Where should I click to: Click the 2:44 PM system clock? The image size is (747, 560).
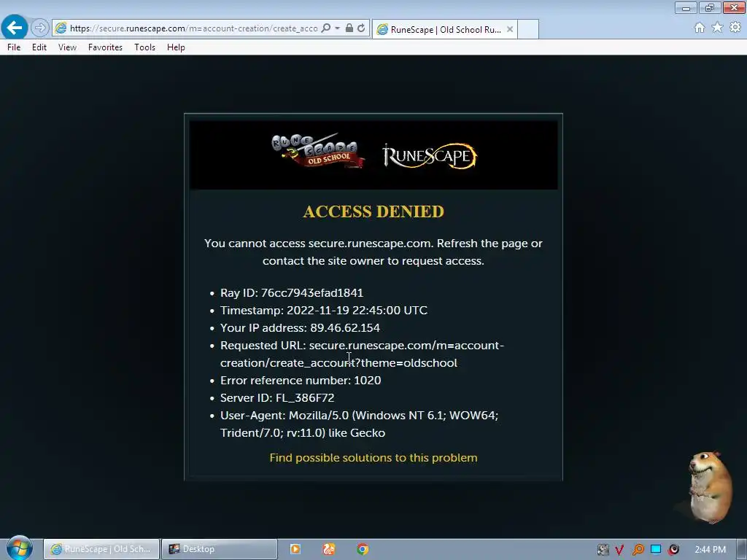click(711, 550)
